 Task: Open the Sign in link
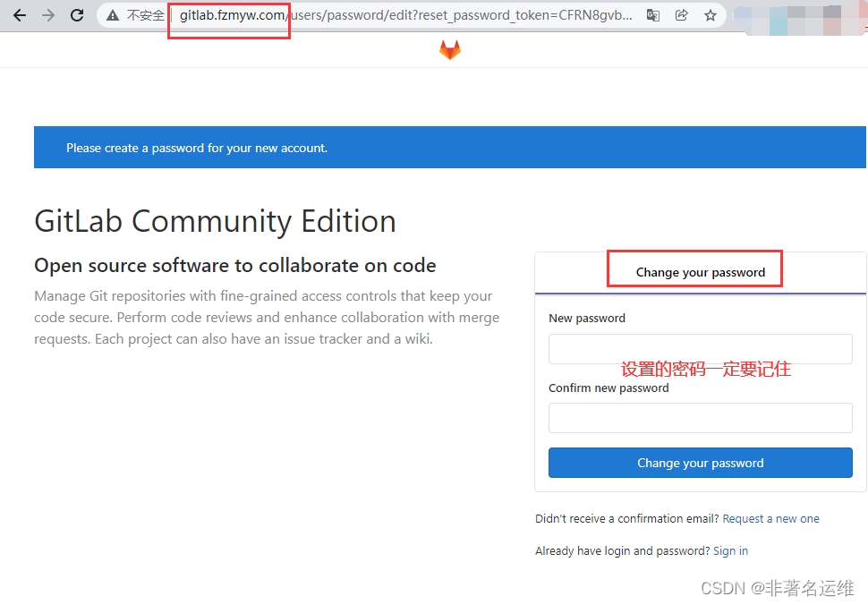pyautogui.click(x=730, y=550)
